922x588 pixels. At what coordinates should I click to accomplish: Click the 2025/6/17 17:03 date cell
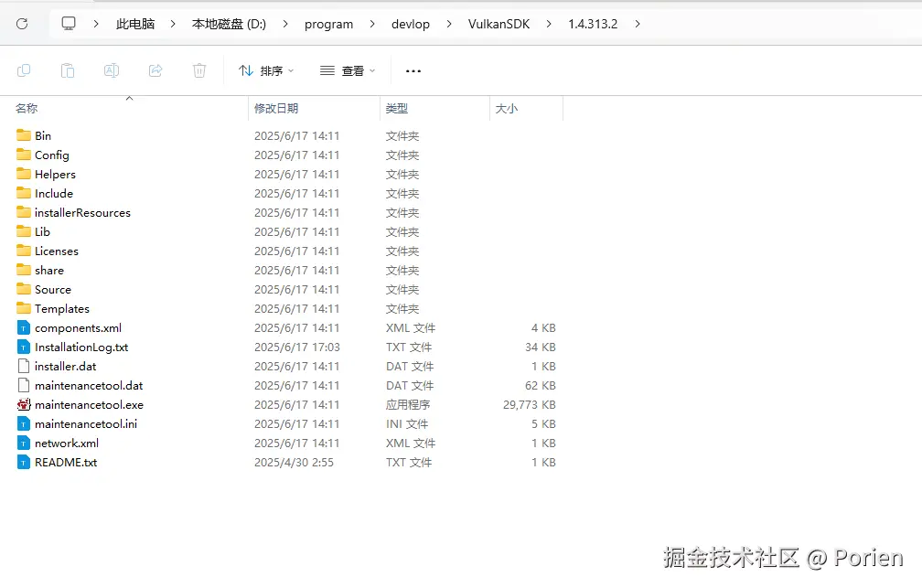[297, 347]
